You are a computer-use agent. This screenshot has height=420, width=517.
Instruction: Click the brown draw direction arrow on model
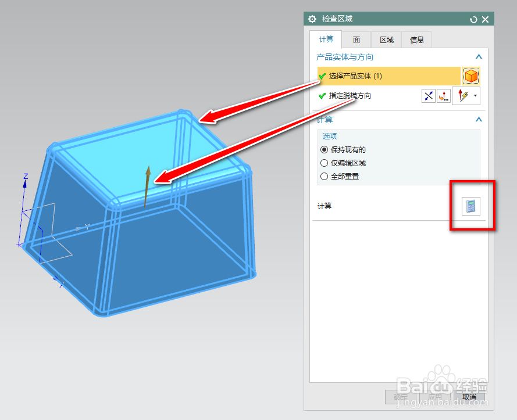coord(147,186)
